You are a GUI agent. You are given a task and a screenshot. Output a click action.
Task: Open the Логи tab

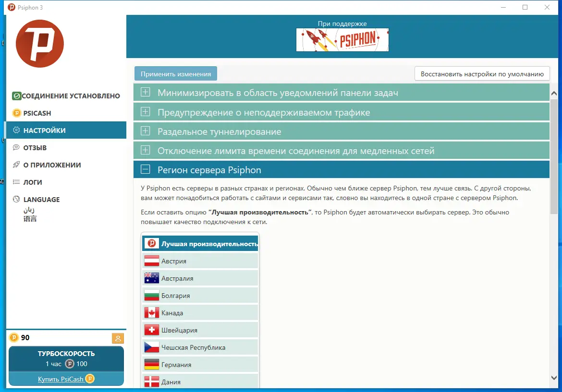pyautogui.click(x=66, y=182)
